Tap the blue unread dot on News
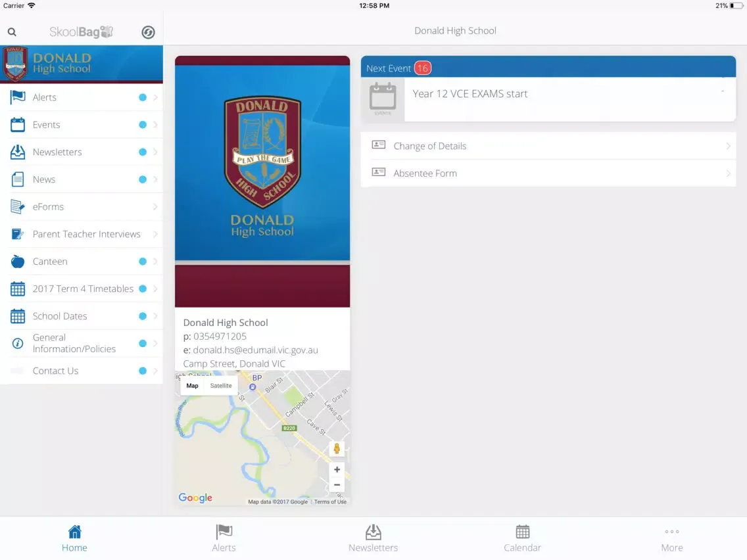The height and width of the screenshot is (560, 747). 143,179
